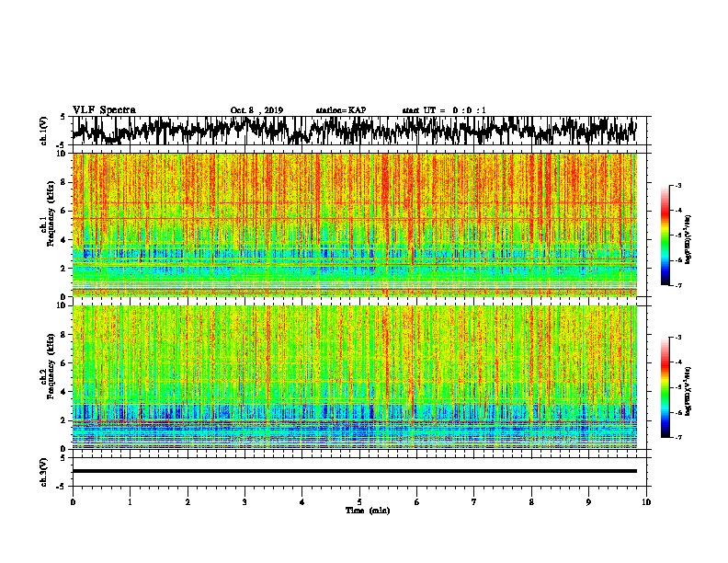Click the "10" kHz tick of ch.1 spectrogram

pyautogui.click(x=62, y=154)
